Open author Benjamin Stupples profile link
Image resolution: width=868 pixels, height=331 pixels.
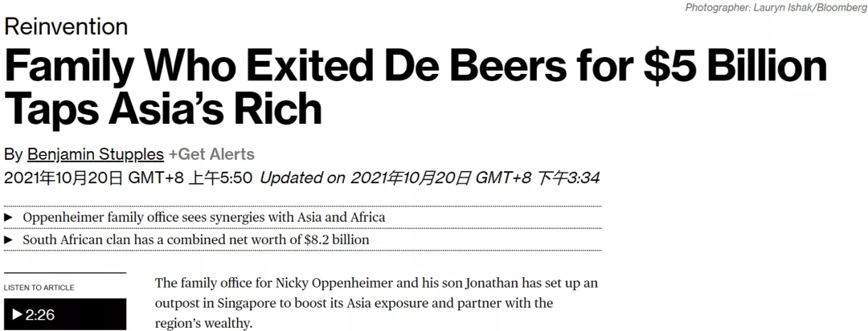tap(95, 154)
